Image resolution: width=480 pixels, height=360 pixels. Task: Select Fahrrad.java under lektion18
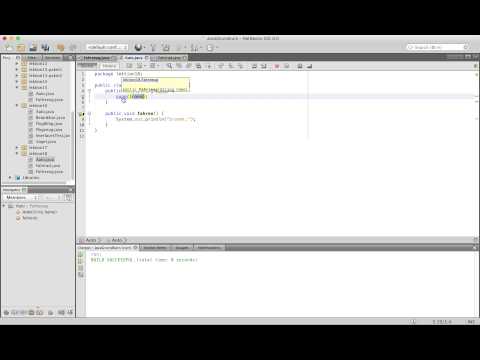click(x=48, y=166)
